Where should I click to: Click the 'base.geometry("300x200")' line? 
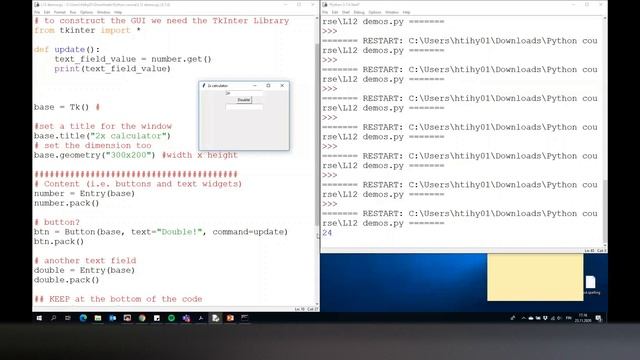click(x=95, y=155)
